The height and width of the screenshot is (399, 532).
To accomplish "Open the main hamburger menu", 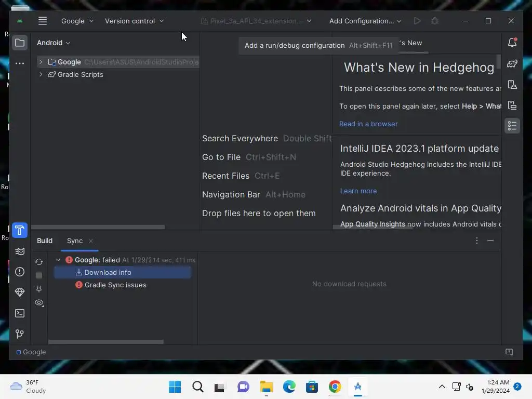I will (43, 21).
